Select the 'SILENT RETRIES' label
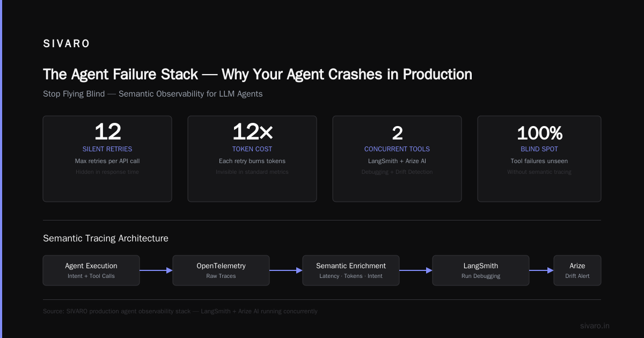The height and width of the screenshot is (338, 644). tap(107, 149)
